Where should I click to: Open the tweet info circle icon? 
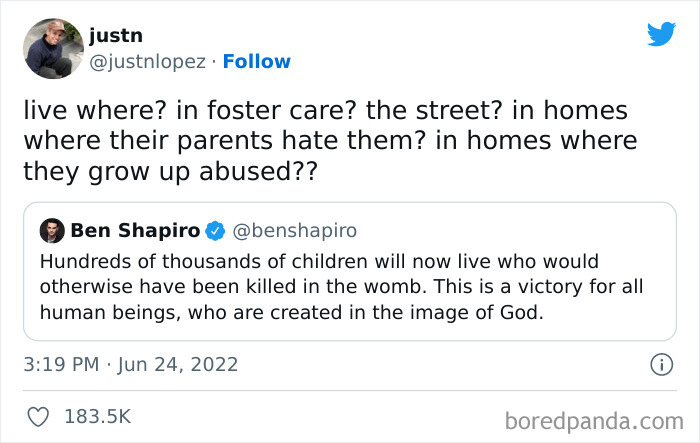659,366
